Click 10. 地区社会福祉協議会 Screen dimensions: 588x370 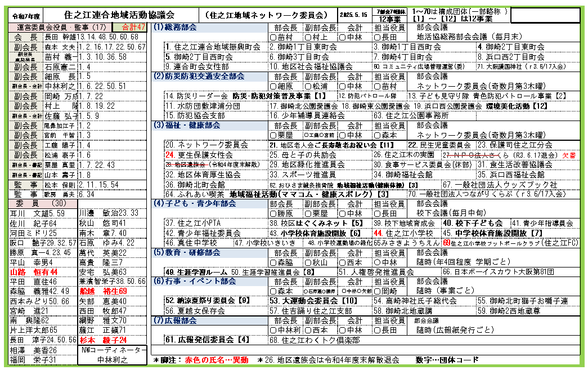pyautogui.click(x=311, y=66)
